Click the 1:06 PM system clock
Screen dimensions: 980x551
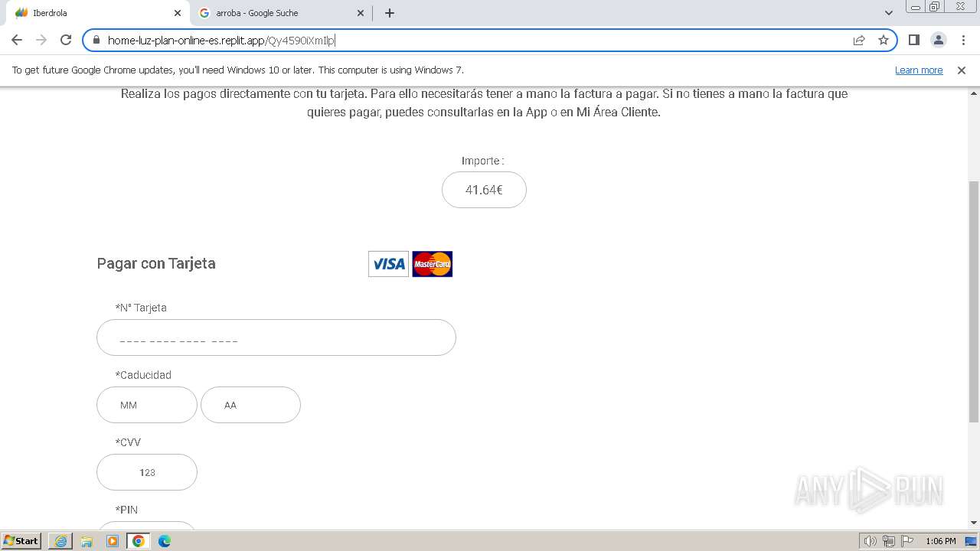(940, 541)
